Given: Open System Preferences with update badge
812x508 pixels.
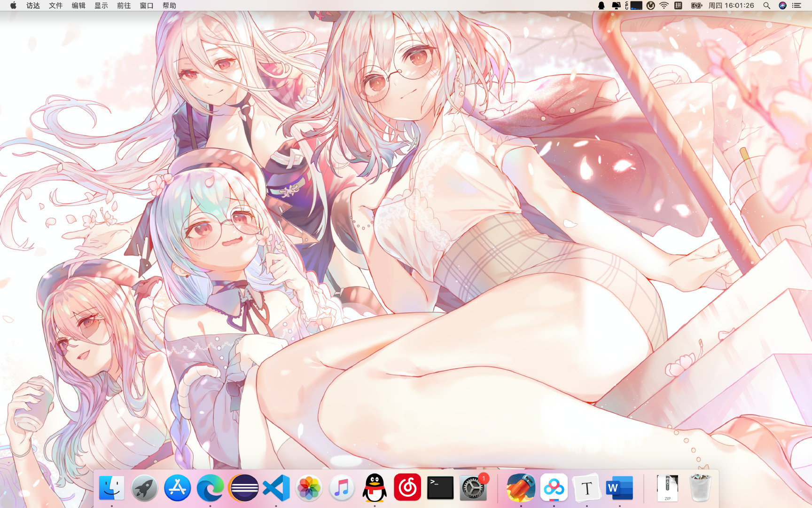Looking at the screenshot, I should (x=473, y=488).
